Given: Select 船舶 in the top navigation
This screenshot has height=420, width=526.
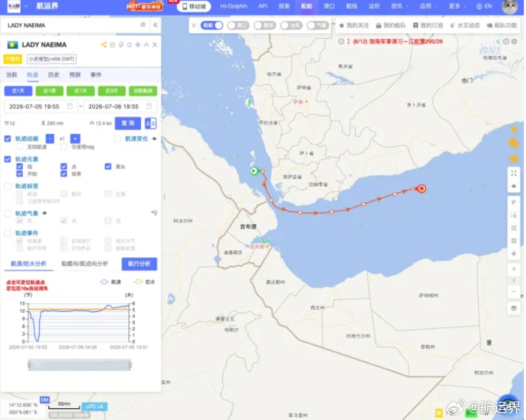Looking at the screenshot, I should click(x=306, y=6).
